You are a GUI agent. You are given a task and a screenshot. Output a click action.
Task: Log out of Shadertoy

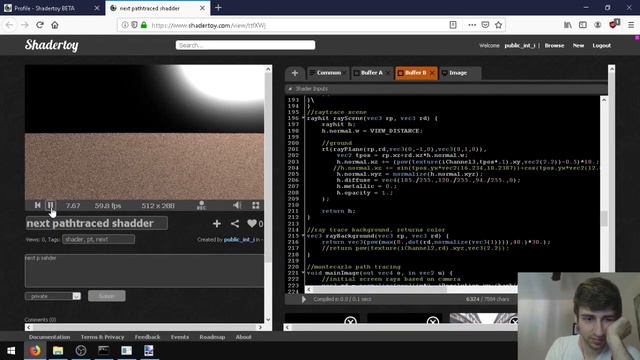602,45
